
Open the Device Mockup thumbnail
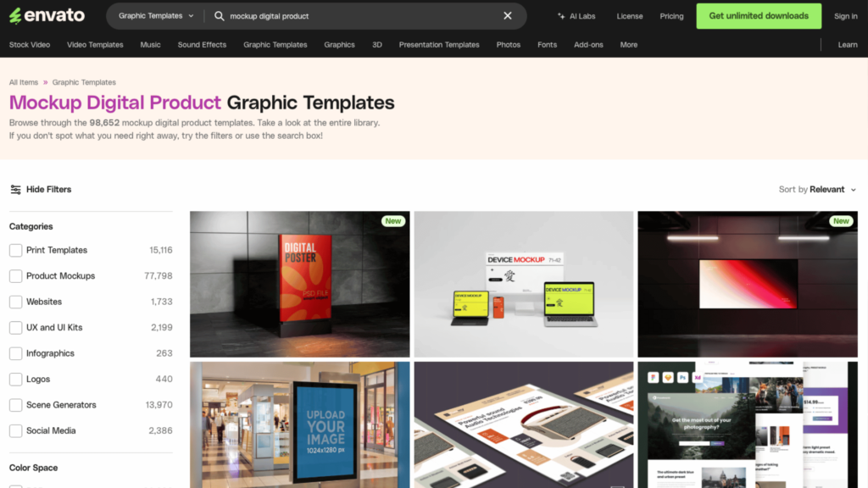[x=523, y=284]
